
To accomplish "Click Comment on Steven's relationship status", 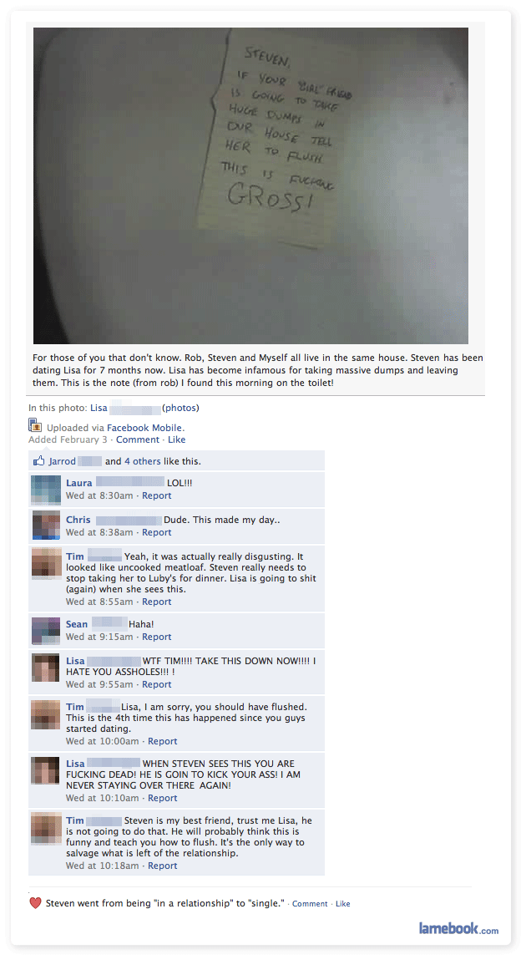I will [x=310, y=904].
